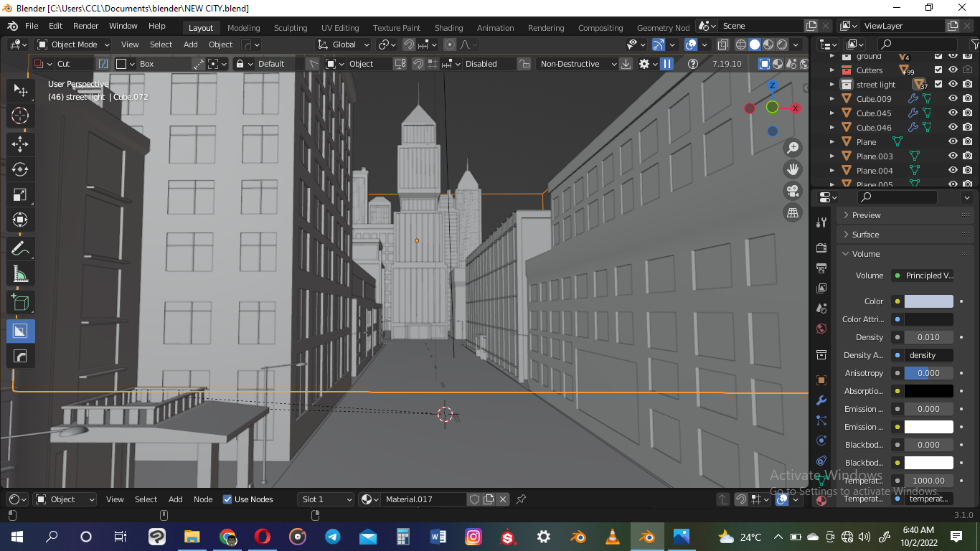This screenshot has width=980, height=551.
Task: Open the Output properties tab
Action: [821, 268]
